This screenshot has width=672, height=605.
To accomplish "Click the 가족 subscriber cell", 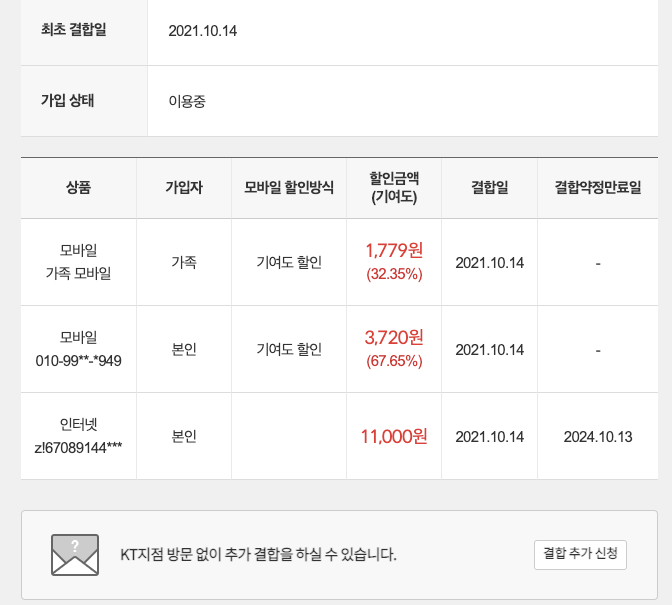I will pyautogui.click(x=184, y=262).
